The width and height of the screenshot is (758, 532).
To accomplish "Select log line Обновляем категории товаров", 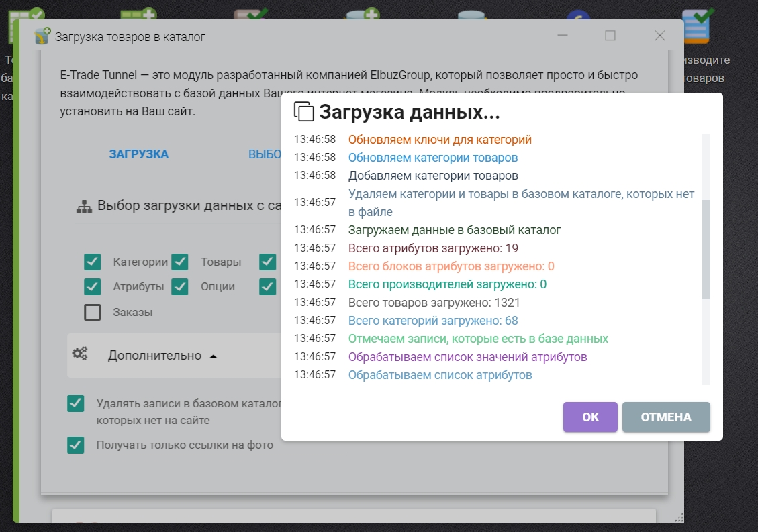I will click(x=432, y=158).
